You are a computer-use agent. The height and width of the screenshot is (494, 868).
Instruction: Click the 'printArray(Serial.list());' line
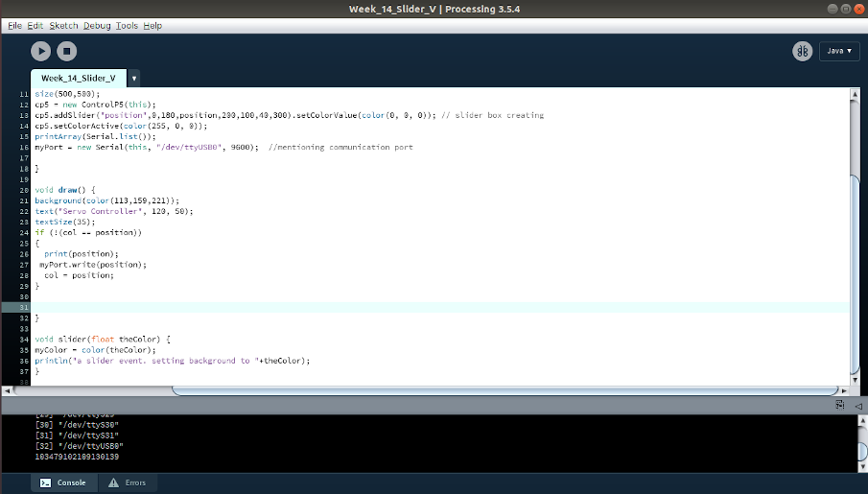(95, 137)
